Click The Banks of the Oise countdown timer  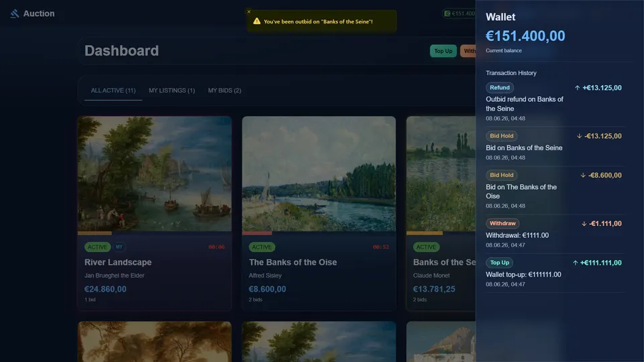point(381,247)
